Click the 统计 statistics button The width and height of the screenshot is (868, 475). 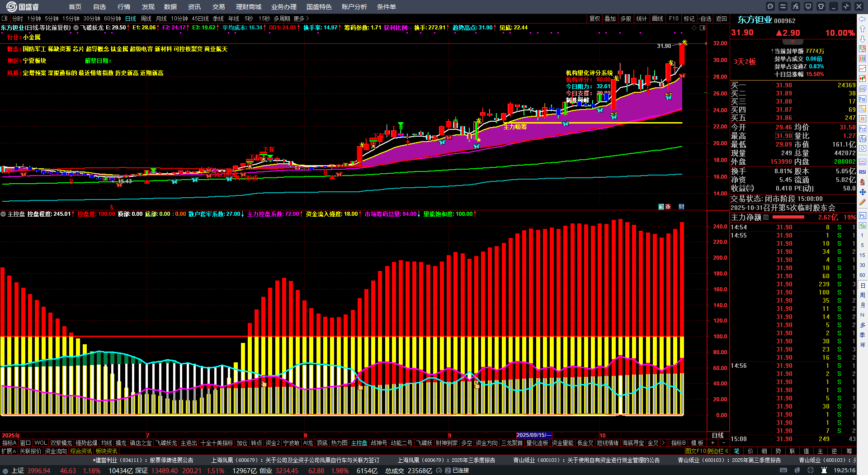(x=642, y=19)
